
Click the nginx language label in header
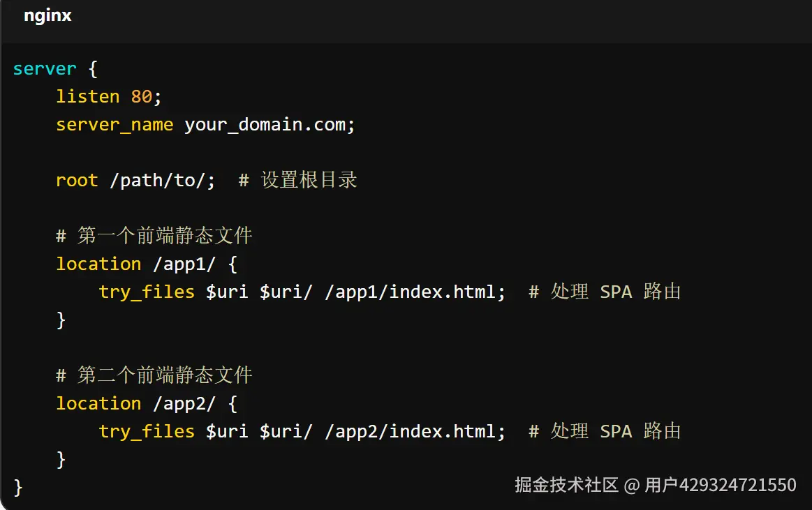click(x=47, y=15)
